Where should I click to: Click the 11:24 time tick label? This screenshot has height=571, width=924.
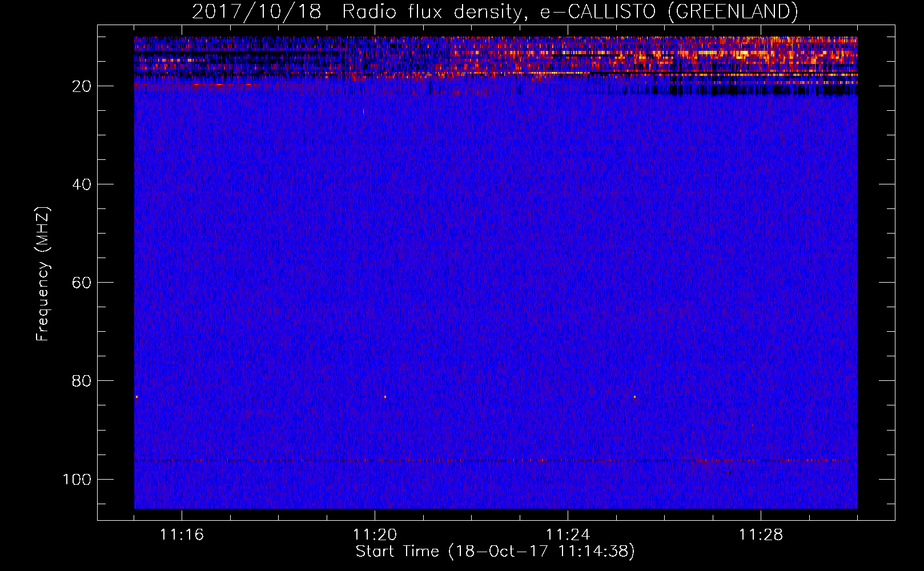[568, 534]
